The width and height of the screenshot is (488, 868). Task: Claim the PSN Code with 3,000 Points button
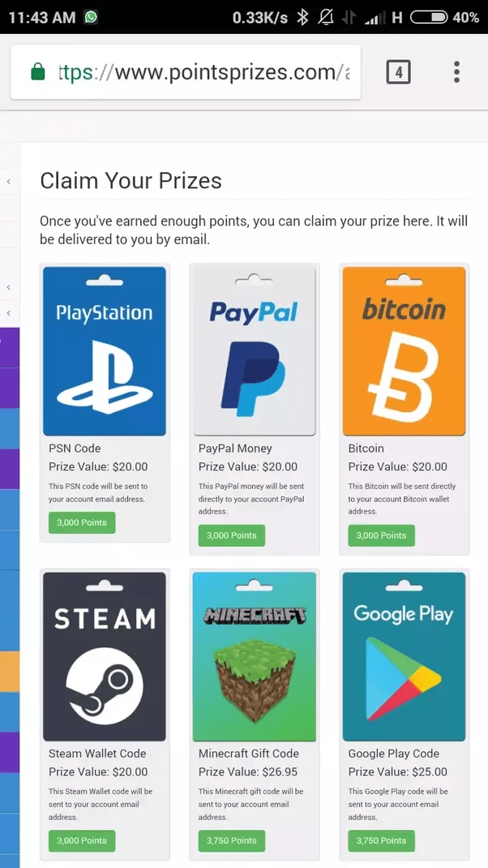coord(81,522)
